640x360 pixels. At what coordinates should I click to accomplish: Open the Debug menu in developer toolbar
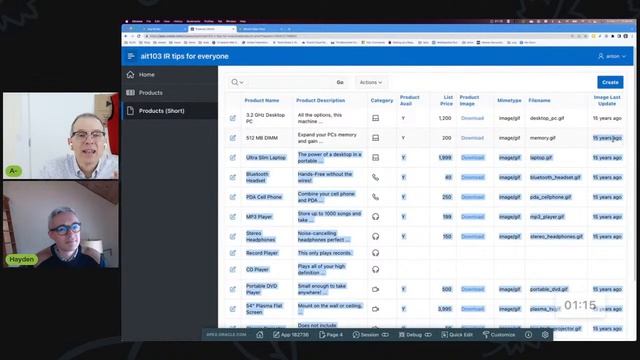point(415,335)
